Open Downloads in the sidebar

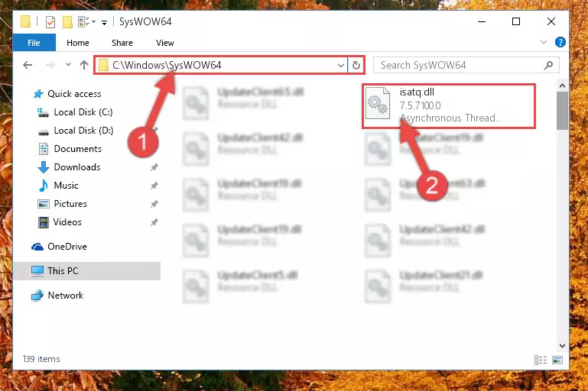[x=70, y=167]
